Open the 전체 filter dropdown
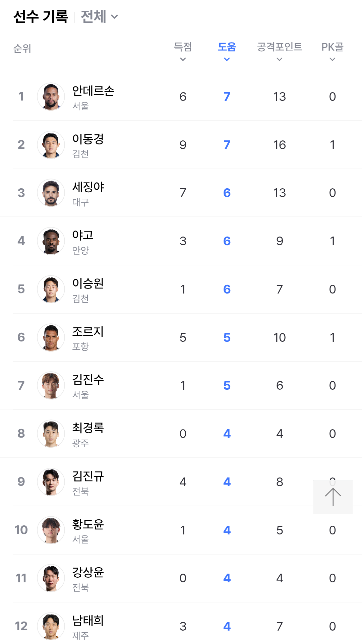Viewport: 362px width, 644px height. coord(99,17)
